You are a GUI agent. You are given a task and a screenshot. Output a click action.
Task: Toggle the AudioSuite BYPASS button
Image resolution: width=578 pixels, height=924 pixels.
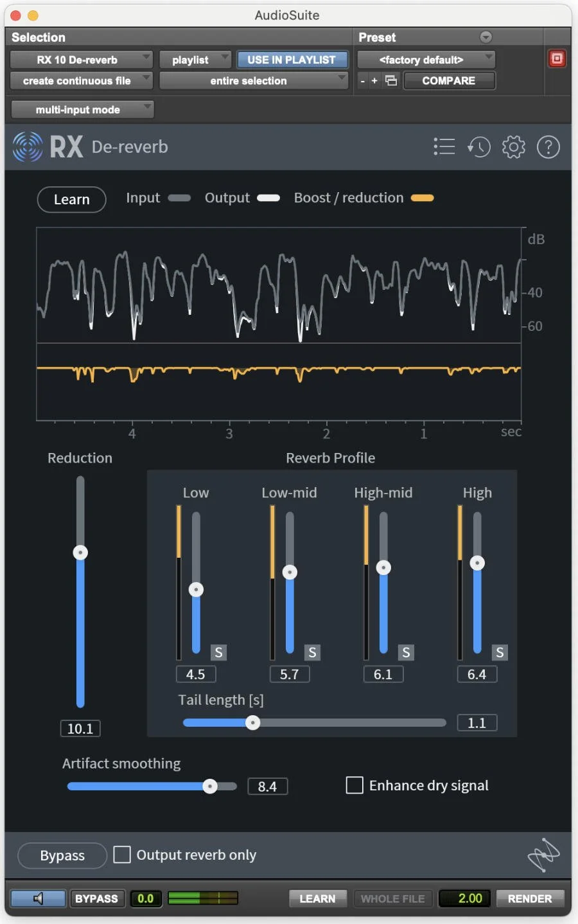point(96,898)
